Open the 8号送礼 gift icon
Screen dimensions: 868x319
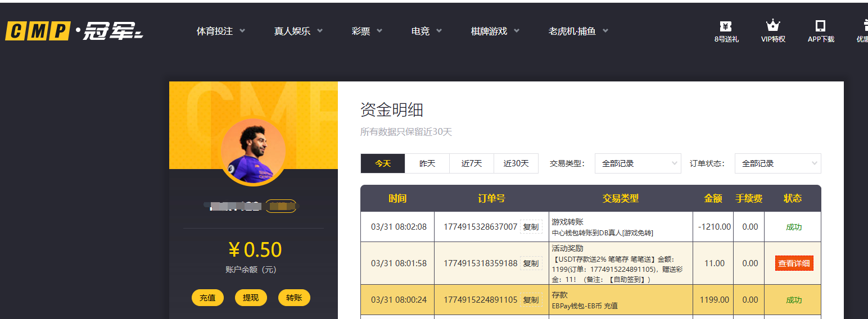point(726,26)
